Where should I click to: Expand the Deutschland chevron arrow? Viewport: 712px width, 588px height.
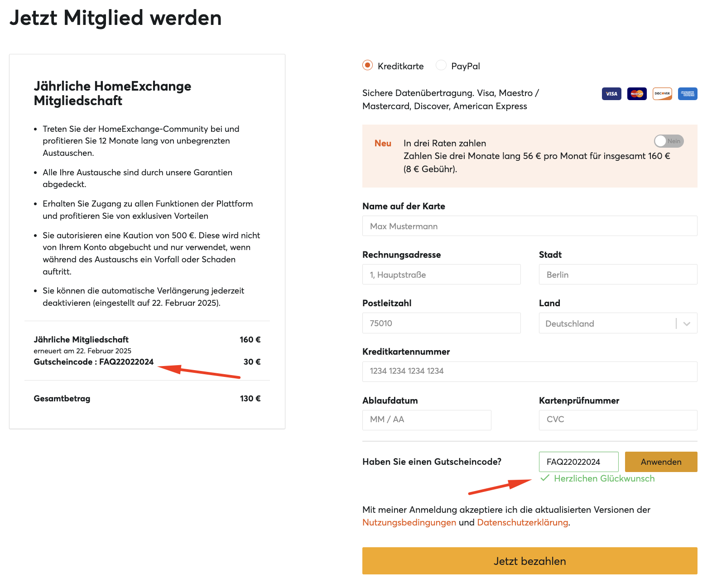[687, 323]
